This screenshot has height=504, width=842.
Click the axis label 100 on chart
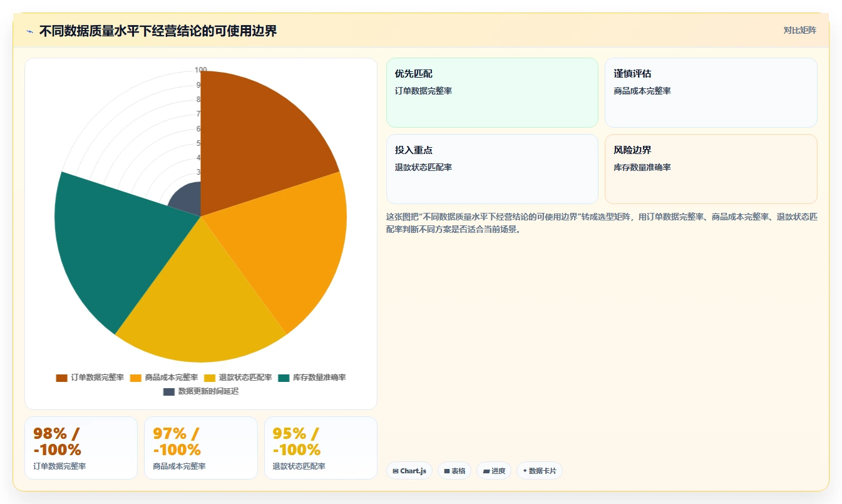click(x=200, y=70)
